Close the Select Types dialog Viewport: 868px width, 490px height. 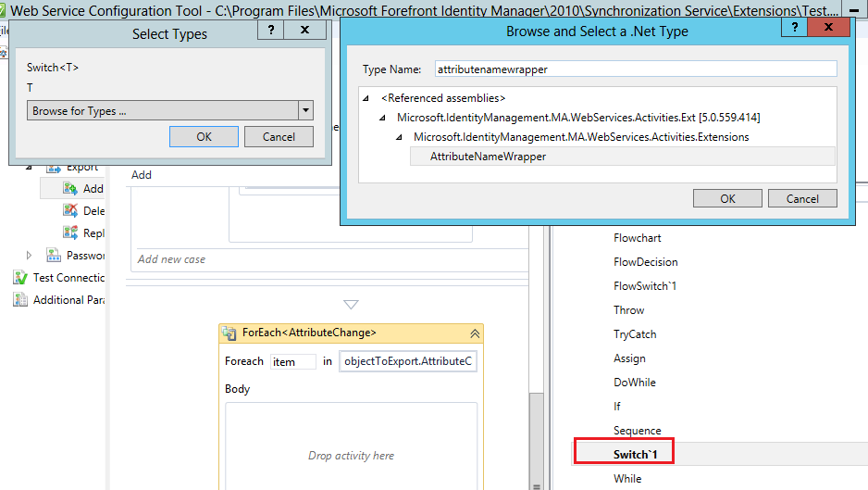pyautogui.click(x=304, y=30)
